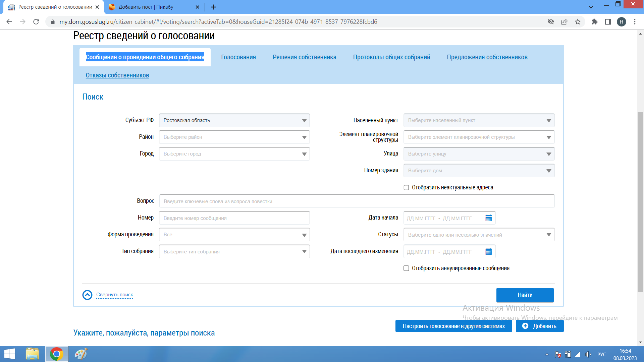Open the Тип собрания dropdown
This screenshot has height=362, width=644.
click(234, 251)
